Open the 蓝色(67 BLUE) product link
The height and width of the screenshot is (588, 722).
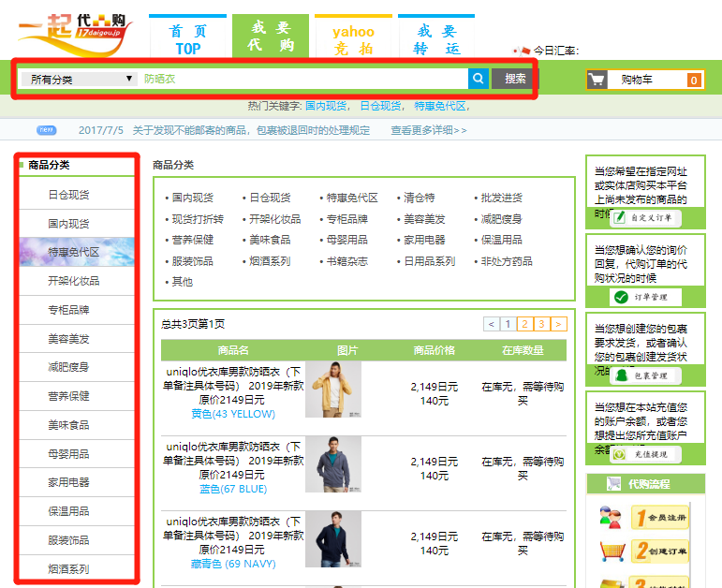tap(233, 489)
